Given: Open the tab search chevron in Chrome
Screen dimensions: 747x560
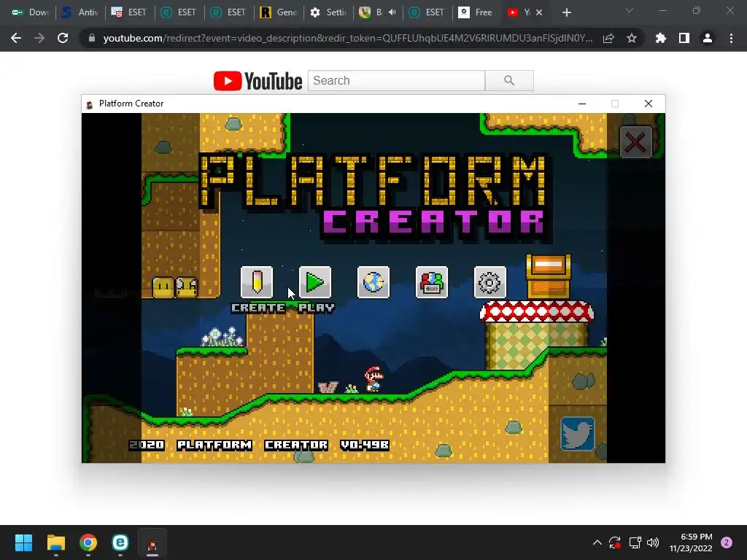Looking at the screenshot, I should click(630, 10).
